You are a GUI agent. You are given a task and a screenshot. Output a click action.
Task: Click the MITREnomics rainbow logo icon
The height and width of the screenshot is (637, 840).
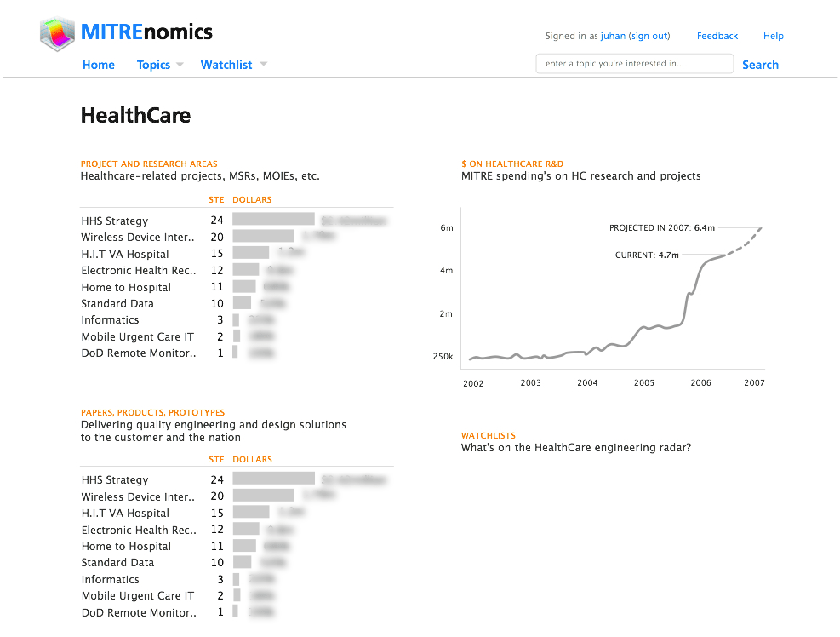(x=57, y=34)
